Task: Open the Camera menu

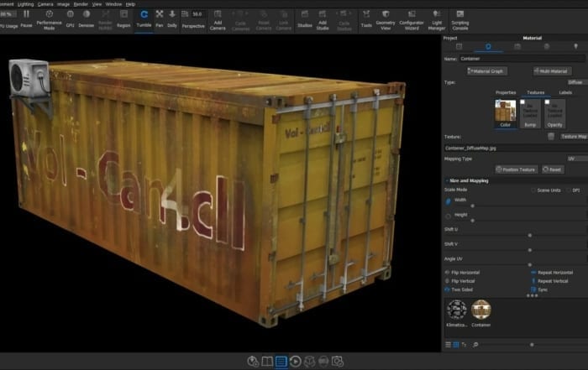Action: (45, 4)
